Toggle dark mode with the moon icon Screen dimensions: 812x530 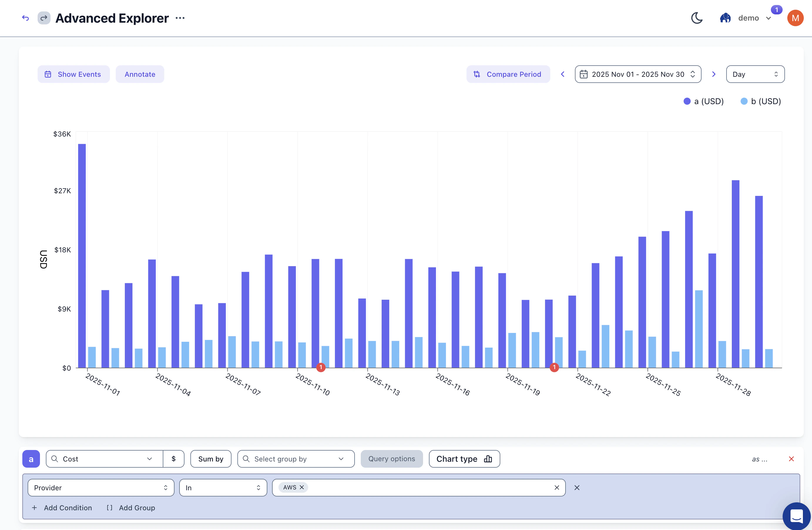[696, 18]
